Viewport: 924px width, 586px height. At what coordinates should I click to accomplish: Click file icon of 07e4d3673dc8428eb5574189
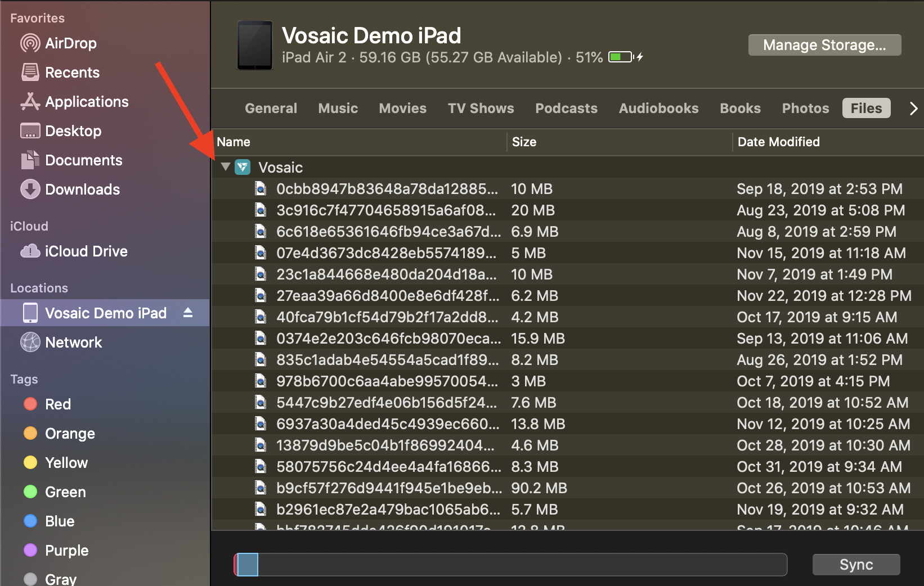(261, 253)
